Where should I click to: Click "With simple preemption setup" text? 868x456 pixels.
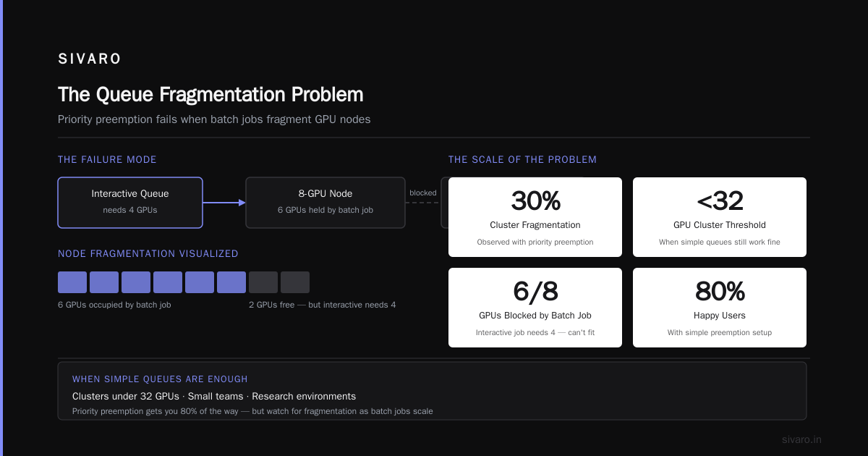point(720,333)
